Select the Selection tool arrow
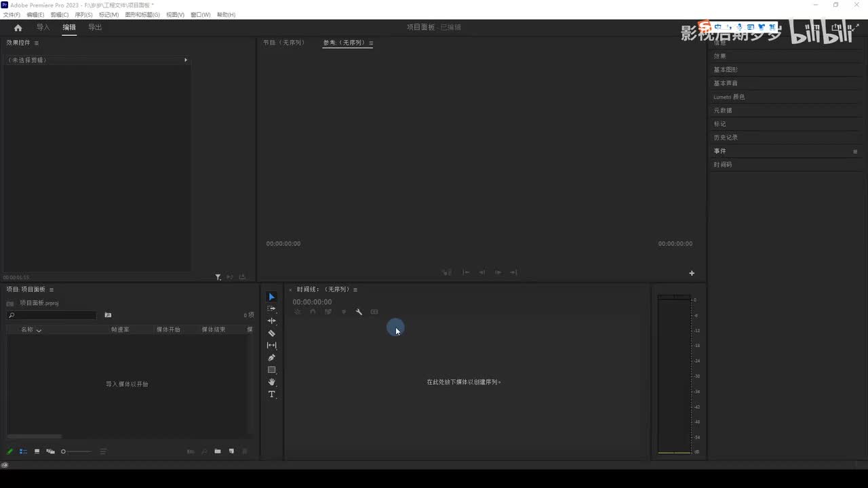The width and height of the screenshot is (868, 488). 271,297
